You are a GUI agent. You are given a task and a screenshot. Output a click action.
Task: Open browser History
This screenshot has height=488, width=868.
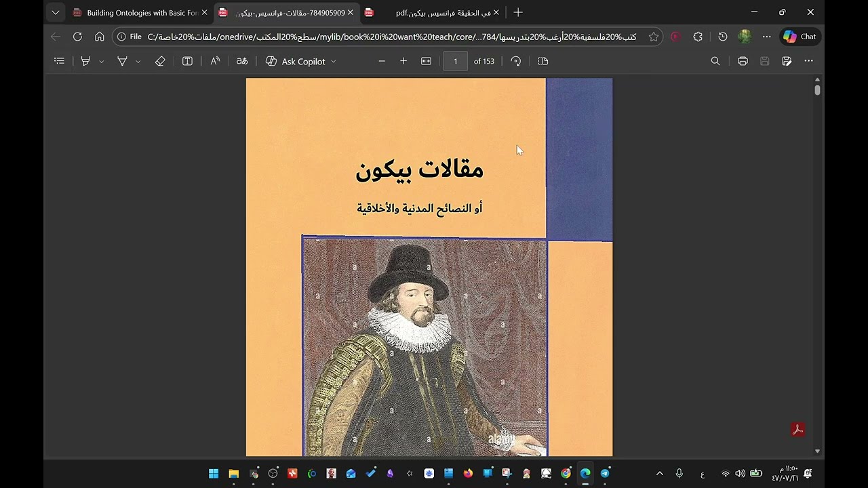[x=723, y=37]
